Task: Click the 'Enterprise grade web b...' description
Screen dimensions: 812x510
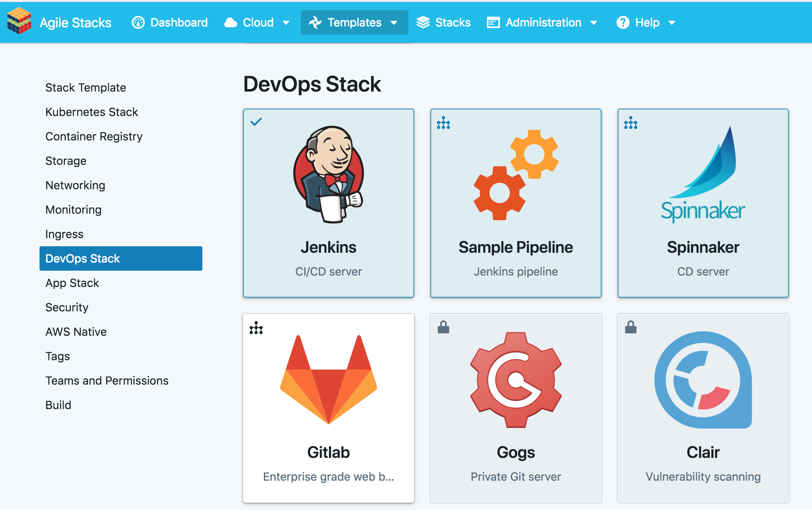Action: pyautogui.click(x=329, y=477)
